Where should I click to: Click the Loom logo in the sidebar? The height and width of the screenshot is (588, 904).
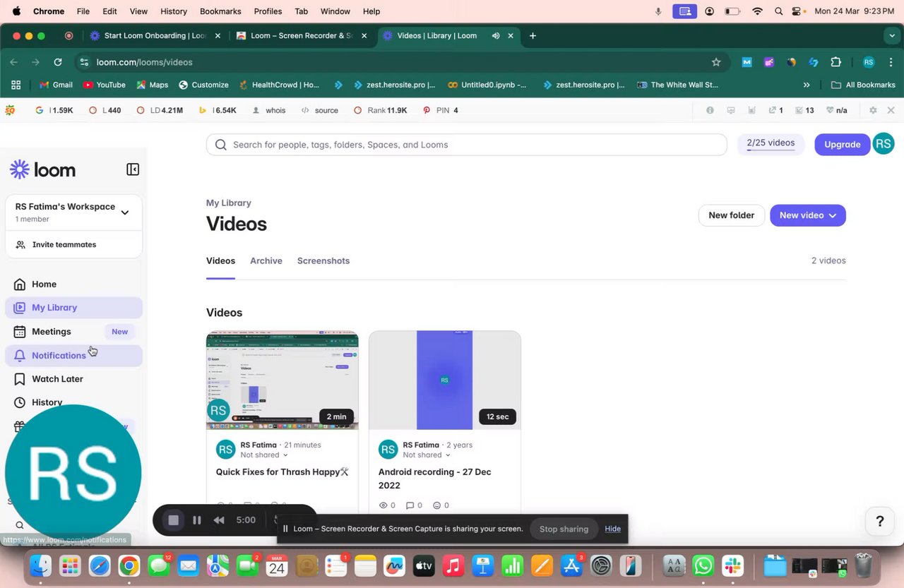[x=42, y=169]
